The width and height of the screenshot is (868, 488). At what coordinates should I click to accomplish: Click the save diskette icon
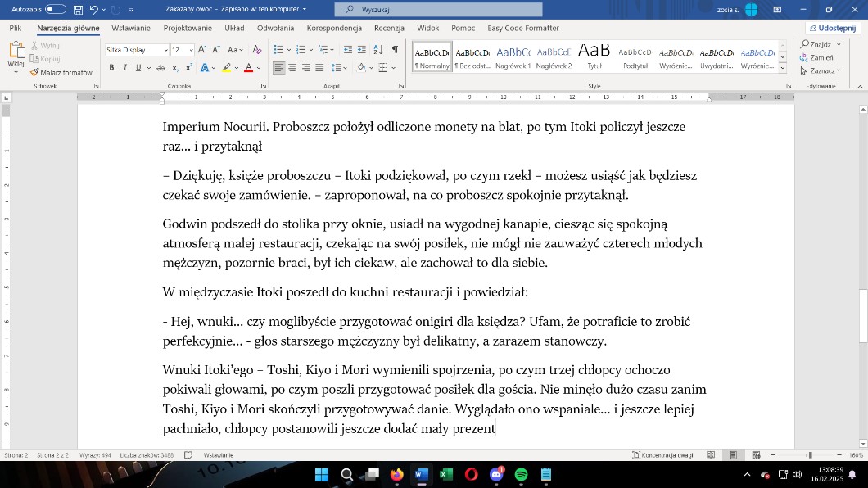coord(78,10)
